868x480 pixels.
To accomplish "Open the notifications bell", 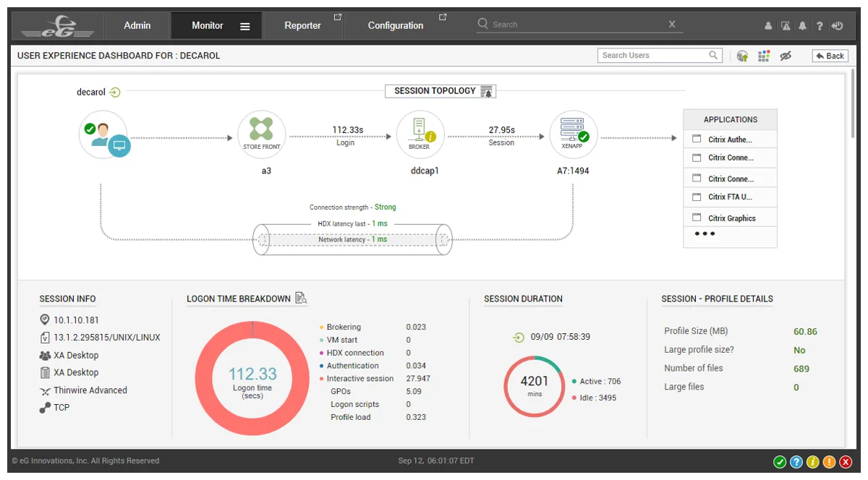I will pos(803,26).
